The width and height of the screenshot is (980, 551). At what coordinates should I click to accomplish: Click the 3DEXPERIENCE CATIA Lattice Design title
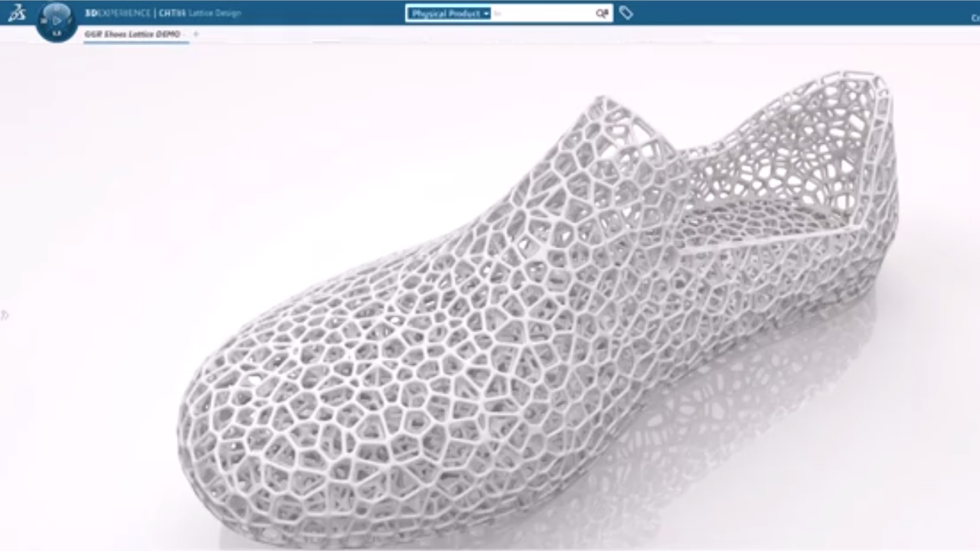tap(162, 13)
